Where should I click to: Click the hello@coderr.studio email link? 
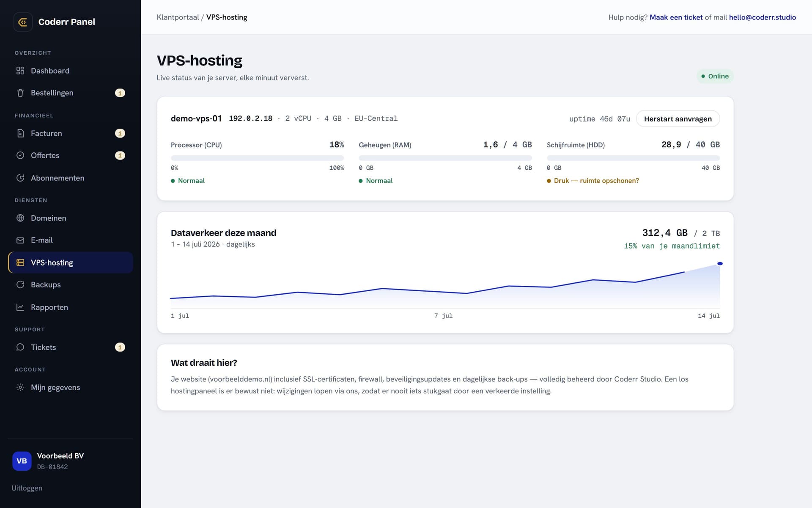[x=762, y=17]
